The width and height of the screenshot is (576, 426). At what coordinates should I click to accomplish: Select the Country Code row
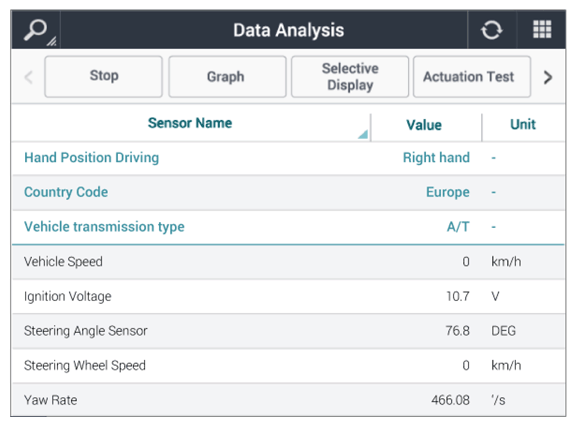click(x=288, y=192)
